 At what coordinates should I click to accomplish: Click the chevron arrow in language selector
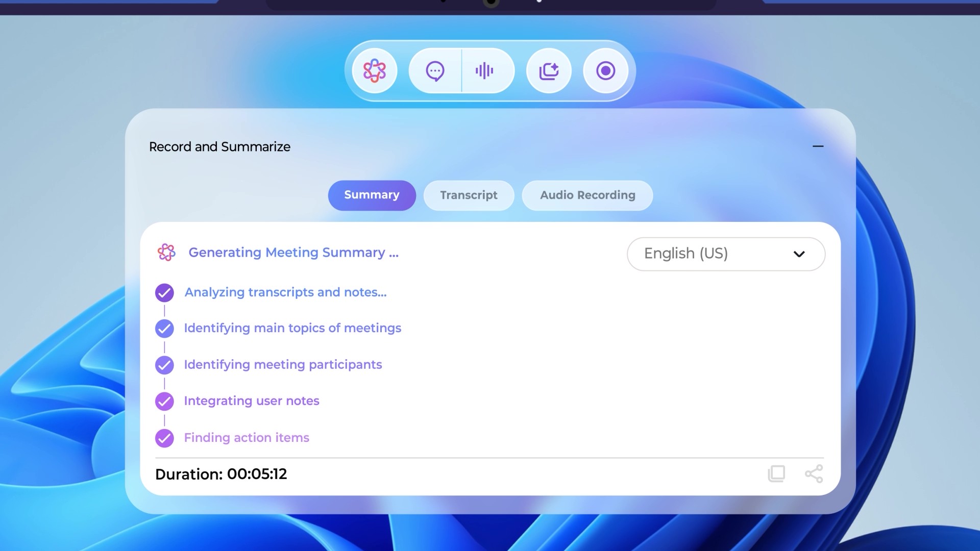pos(799,254)
